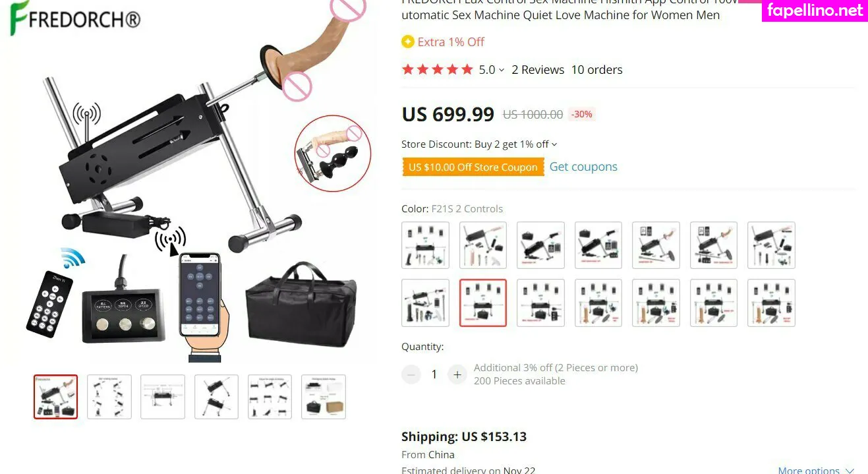Open the 2 Reviews link
Image resolution: width=868 pixels, height=474 pixels.
pyautogui.click(x=538, y=69)
